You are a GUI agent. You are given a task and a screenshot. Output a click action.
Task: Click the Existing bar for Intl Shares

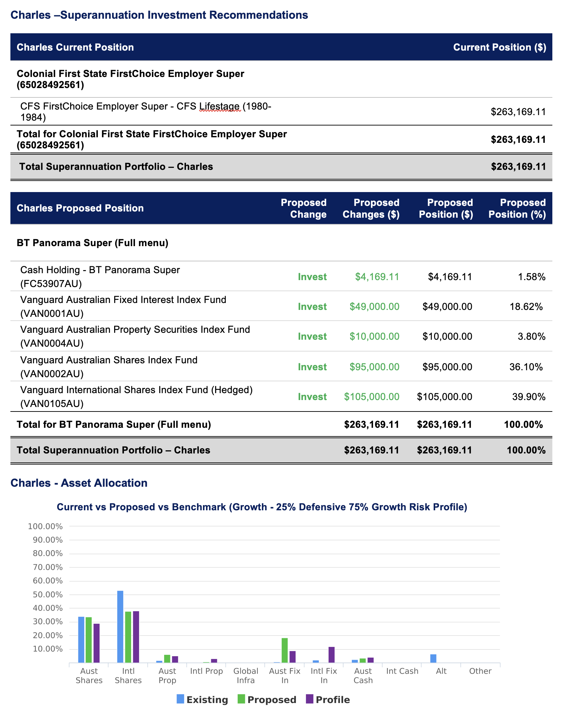[120, 627]
